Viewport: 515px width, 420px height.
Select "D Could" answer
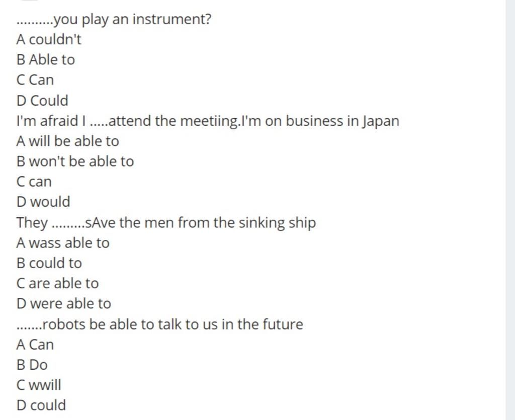pyautogui.click(x=42, y=101)
